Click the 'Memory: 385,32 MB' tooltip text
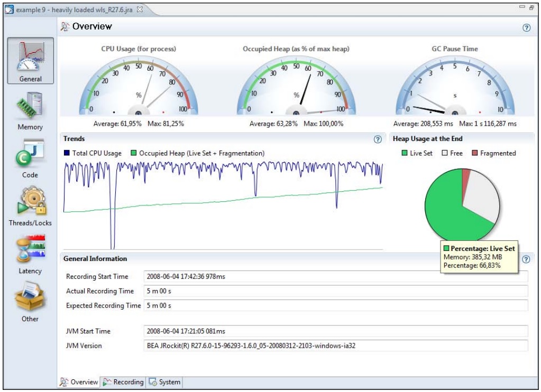Image resolution: width=541 pixels, height=392 pixels. [472, 257]
